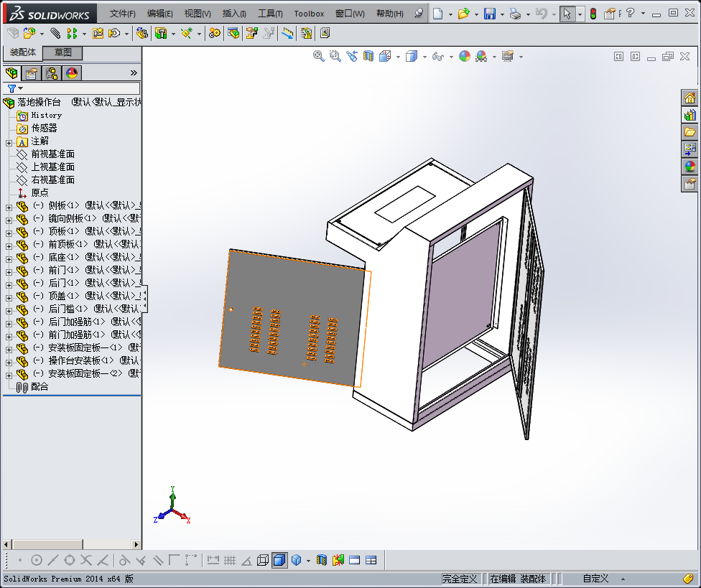Open the 插入(I) menu

click(x=234, y=14)
